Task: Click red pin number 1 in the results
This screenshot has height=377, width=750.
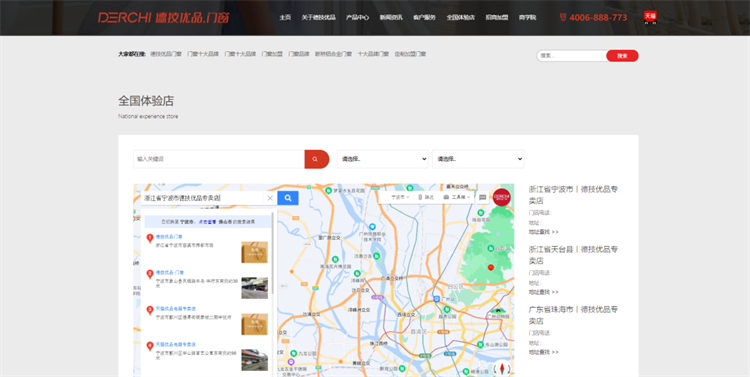Action: 150,238
